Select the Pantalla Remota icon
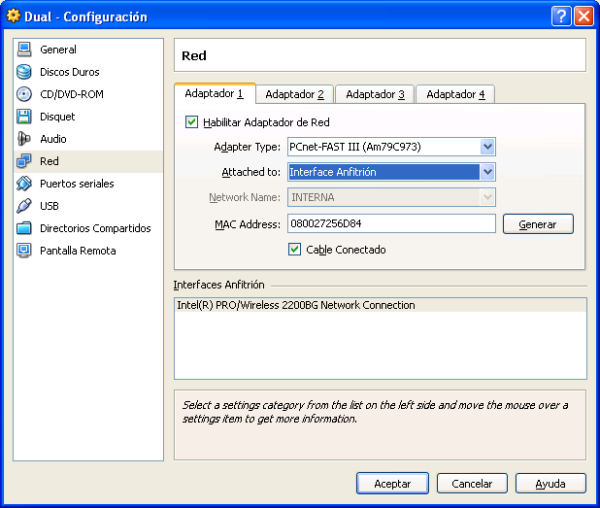The image size is (600, 508). pyautogui.click(x=24, y=251)
